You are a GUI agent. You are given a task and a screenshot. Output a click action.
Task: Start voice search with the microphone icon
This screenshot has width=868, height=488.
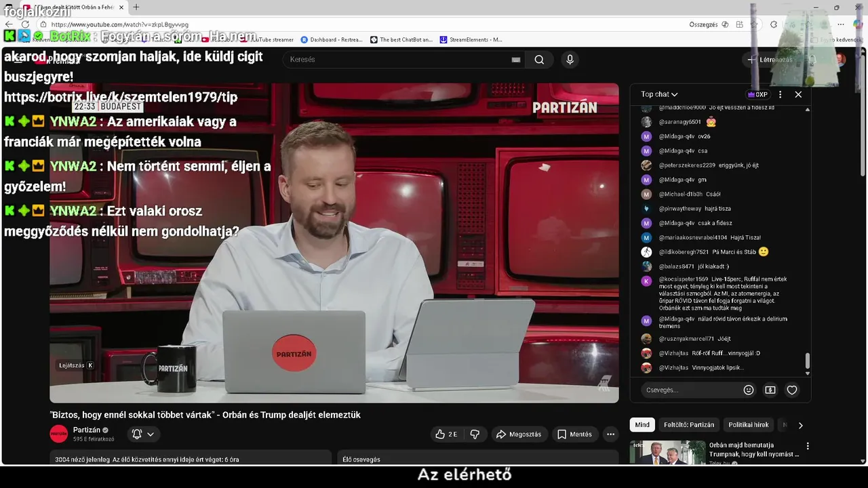pyautogui.click(x=570, y=60)
